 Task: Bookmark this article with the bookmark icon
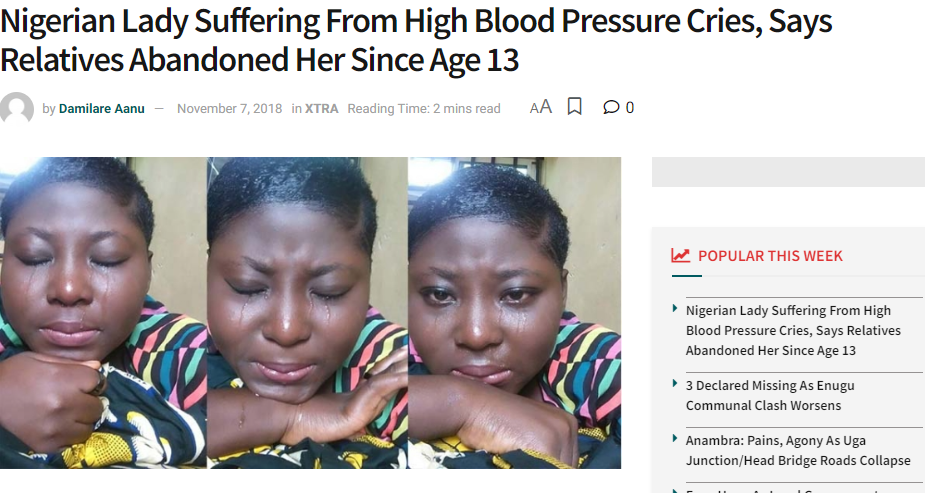pyautogui.click(x=574, y=107)
